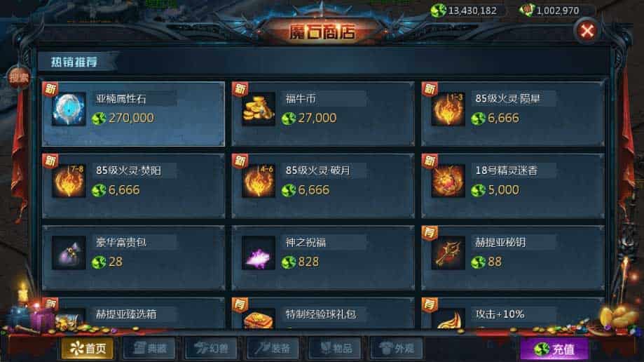This screenshot has width=644, height=362.
Task: Choose the 85级火灵·焚阳 flame icon
Action: 69,181
